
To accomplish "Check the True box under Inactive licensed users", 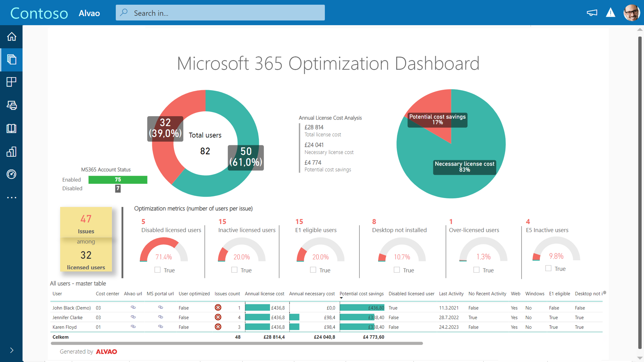I will (x=234, y=270).
